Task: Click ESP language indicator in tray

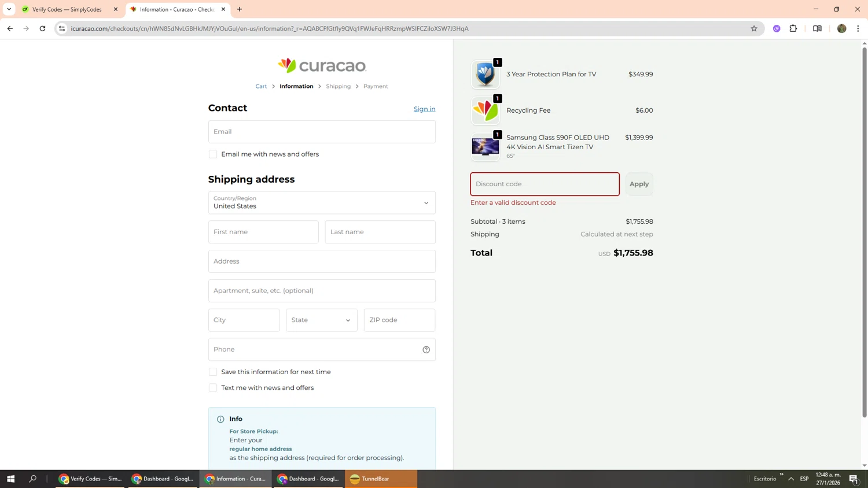Action: point(804,479)
